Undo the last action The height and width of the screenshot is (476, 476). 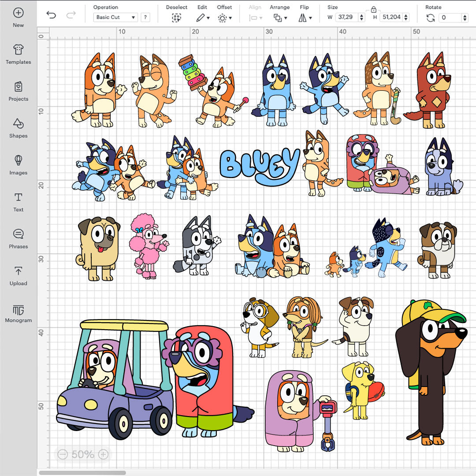[x=51, y=15]
